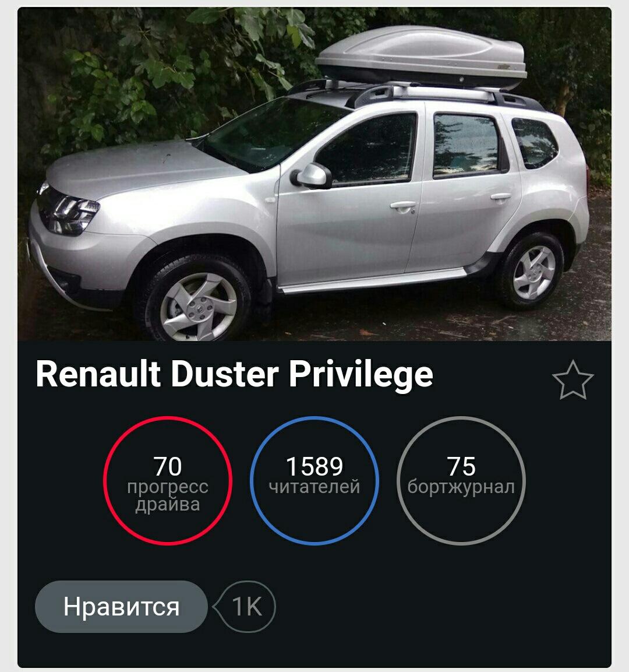Select the бортжурнал label

click(x=461, y=487)
